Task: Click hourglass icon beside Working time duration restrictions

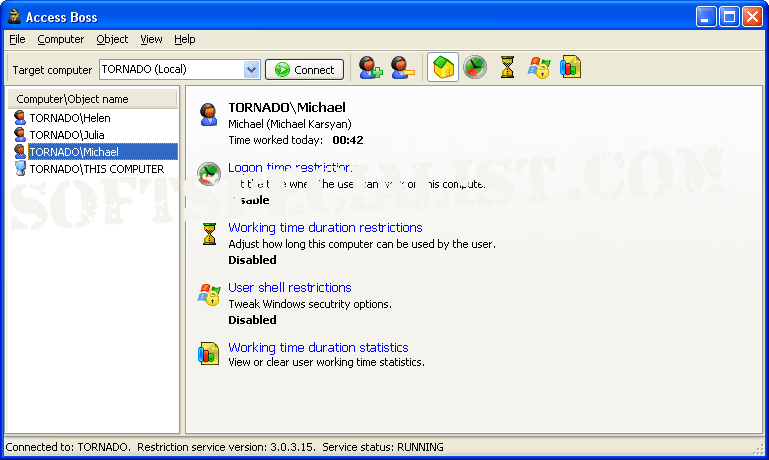Action: coord(209,234)
